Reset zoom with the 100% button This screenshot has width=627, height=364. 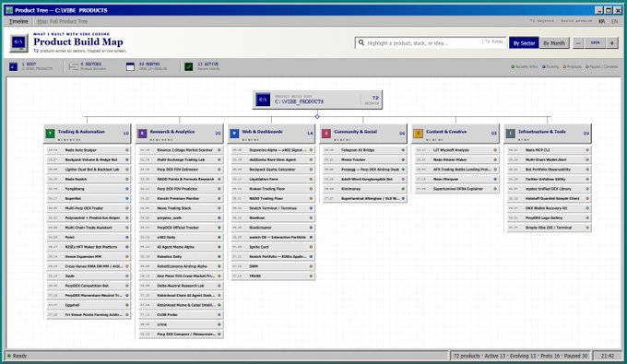point(595,42)
